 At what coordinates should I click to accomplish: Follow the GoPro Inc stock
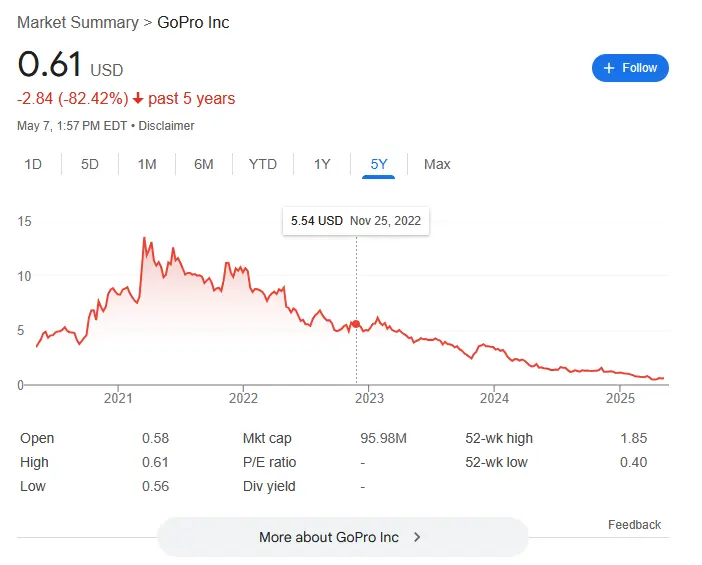tap(630, 68)
